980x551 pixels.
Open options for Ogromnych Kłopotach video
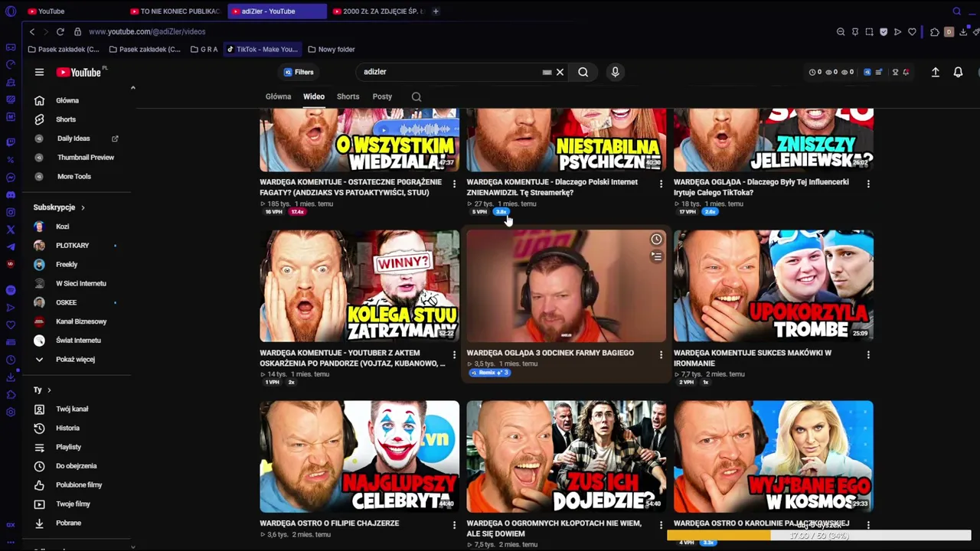point(661,525)
